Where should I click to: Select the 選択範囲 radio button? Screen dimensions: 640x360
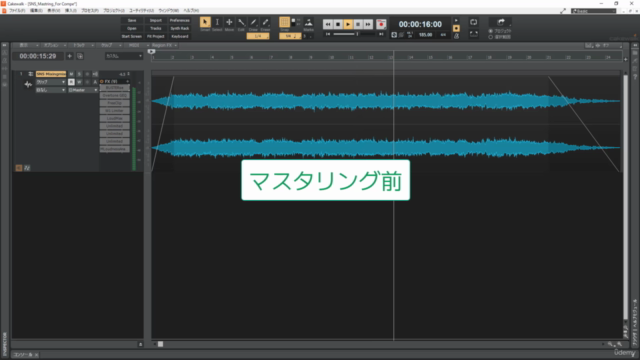coord(491,37)
